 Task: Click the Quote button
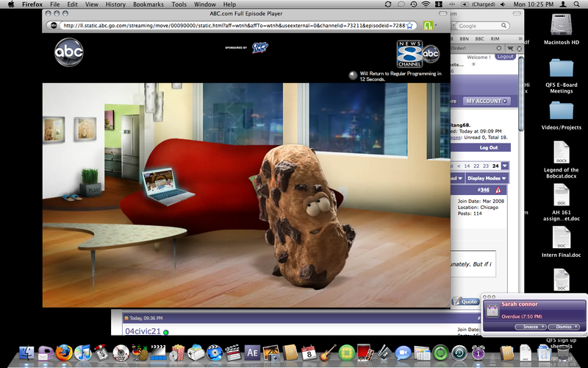465,301
